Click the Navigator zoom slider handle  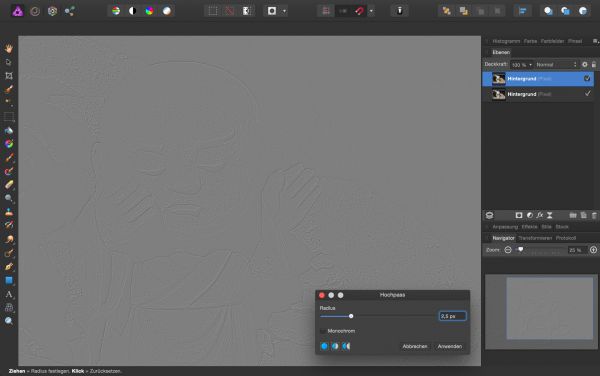[x=520, y=249]
